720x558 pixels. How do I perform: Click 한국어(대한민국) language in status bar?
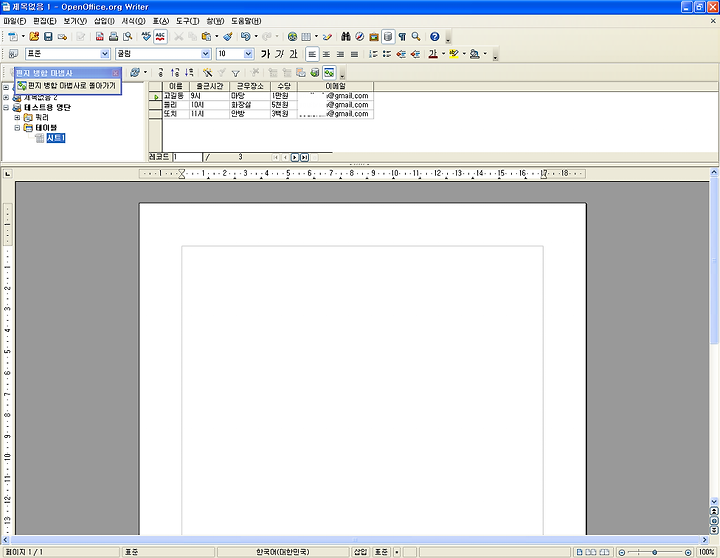pyautogui.click(x=283, y=552)
